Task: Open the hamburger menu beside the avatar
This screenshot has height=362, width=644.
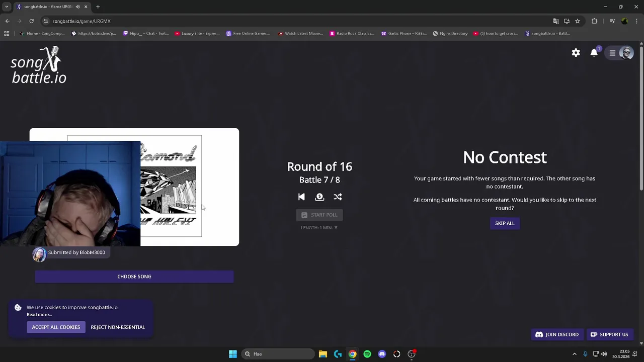Action: pyautogui.click(x=612, y=53)
